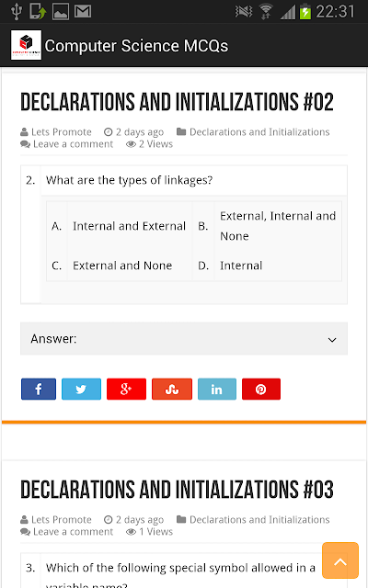The width and height of the screenshot is (368, 588).
Task: Expand the Answer section for question 2
Action: (x=184, y=339)
